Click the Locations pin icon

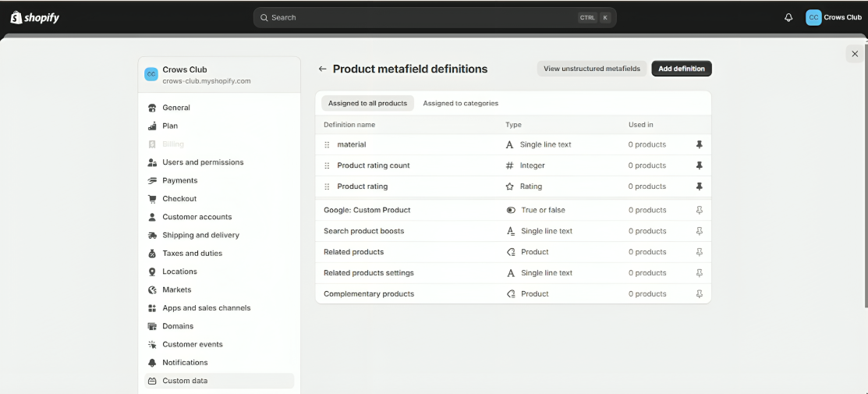(x=152, y=272)
